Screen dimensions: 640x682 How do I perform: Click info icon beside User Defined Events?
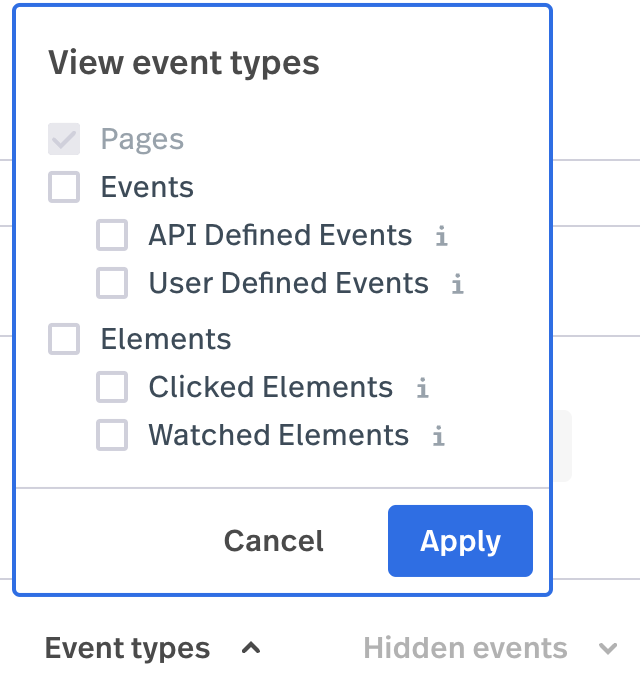pyautogui.click(x=457, y=284)
